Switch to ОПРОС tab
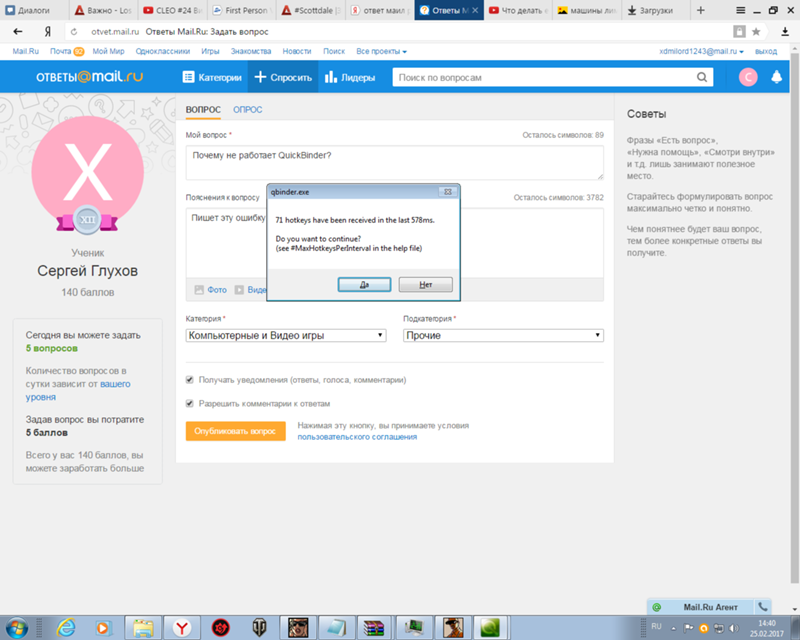 (247, 109)
